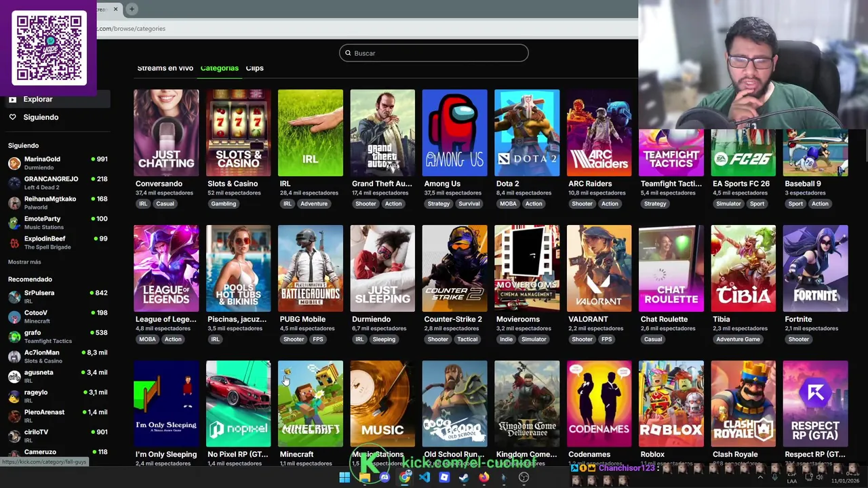This screenshot has height=488, width=868.
Task: Open PUBG Mobile category cover
Action: [311, 268]
